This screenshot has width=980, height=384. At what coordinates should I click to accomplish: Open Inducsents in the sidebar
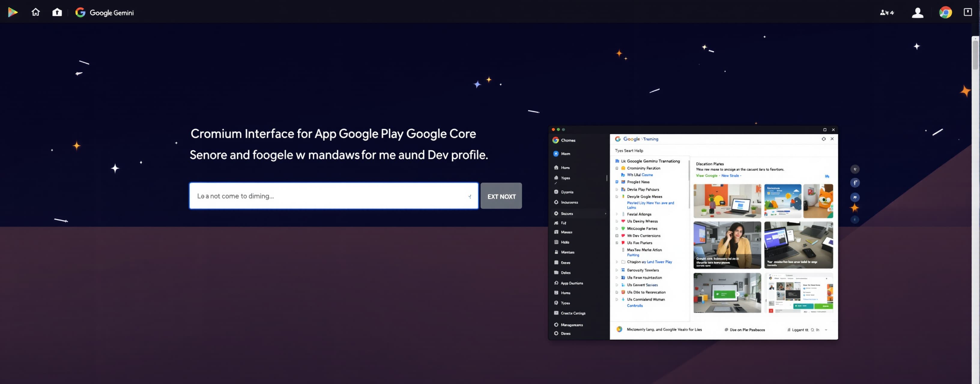coord(566,202)
